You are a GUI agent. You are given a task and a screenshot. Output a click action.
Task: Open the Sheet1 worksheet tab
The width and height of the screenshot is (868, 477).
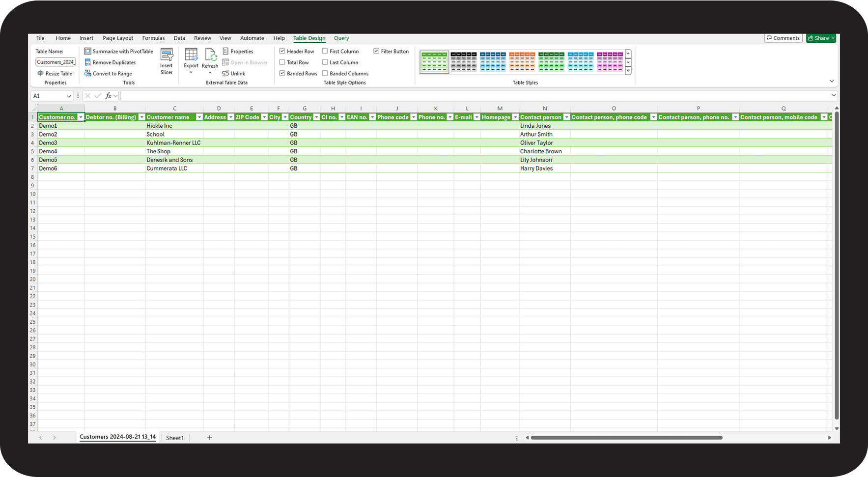click(175, 438)
